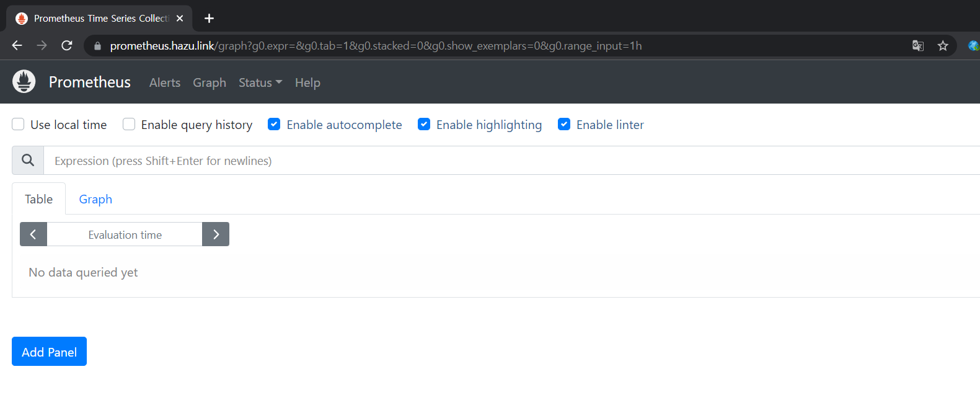Disable the Enable autocomplete checkbox
980x413 pixels.
pyautogui.click(x=274, y=124)
